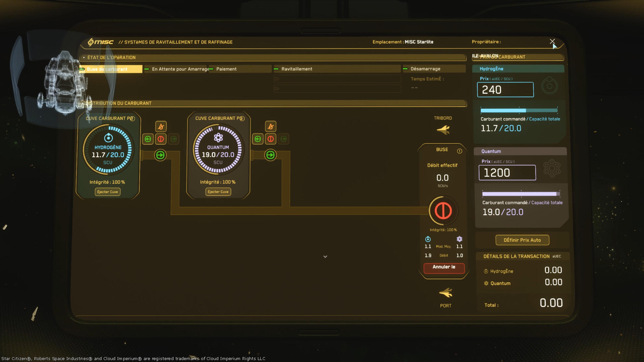
Task: Click the orange drain icon beside the hydrogen tank
Action: coord(161,126)
